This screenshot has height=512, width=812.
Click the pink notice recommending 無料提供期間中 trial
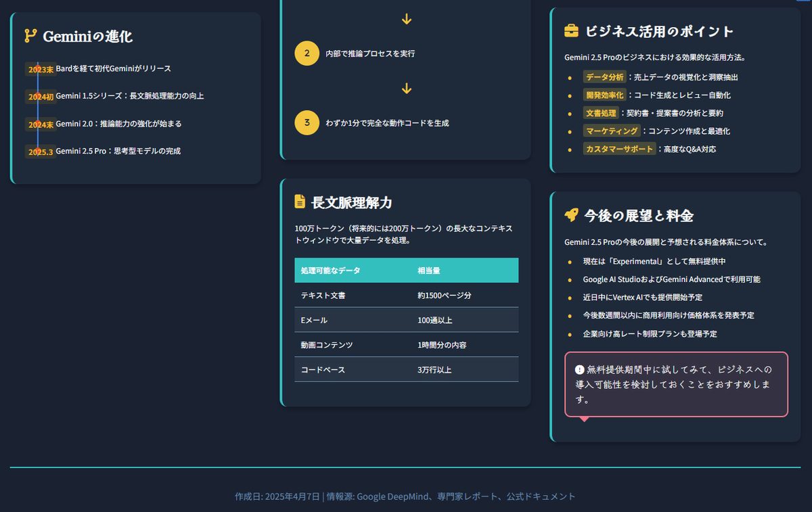click(x=676, y=384)
